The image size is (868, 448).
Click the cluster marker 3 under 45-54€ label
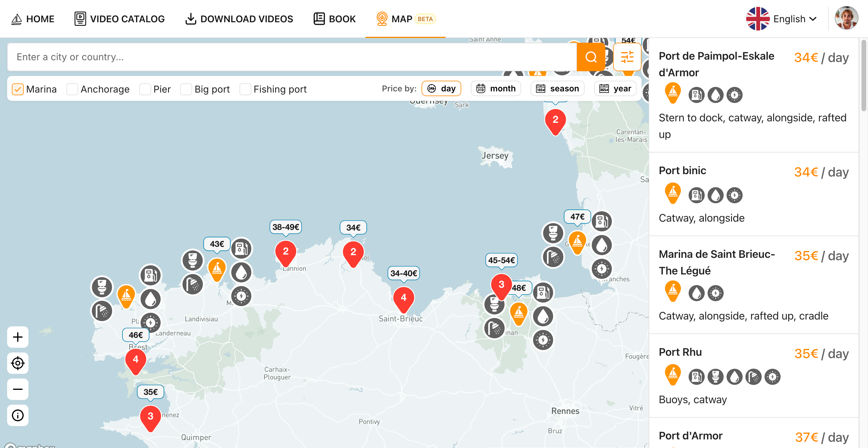501,286
